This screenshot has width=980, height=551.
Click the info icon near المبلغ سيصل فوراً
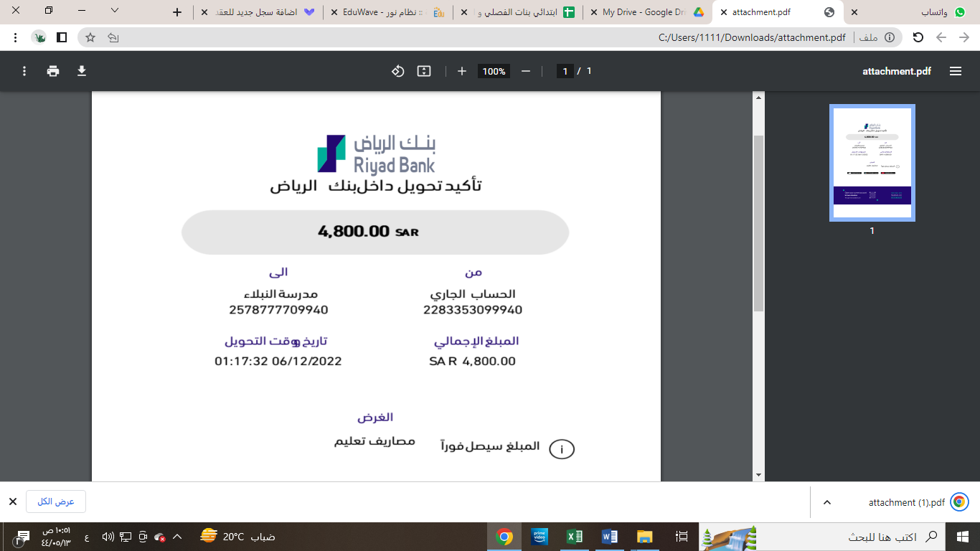[x=562, y=450]
